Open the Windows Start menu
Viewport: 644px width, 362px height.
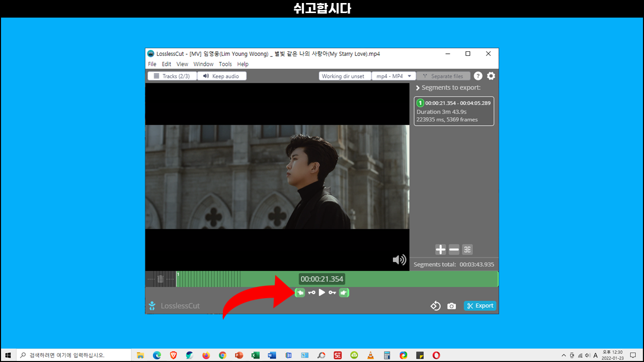(8, 355)
